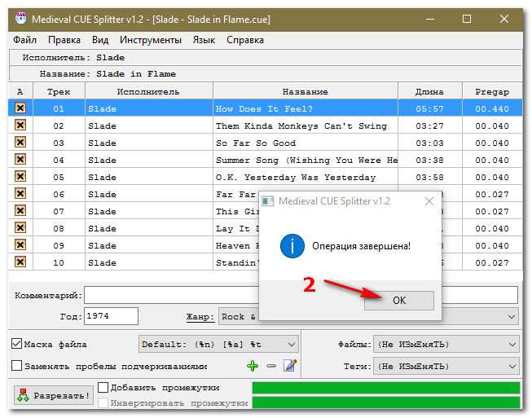Click the blue information icon in dialog
532x418 pixels.
pos(292,246)
